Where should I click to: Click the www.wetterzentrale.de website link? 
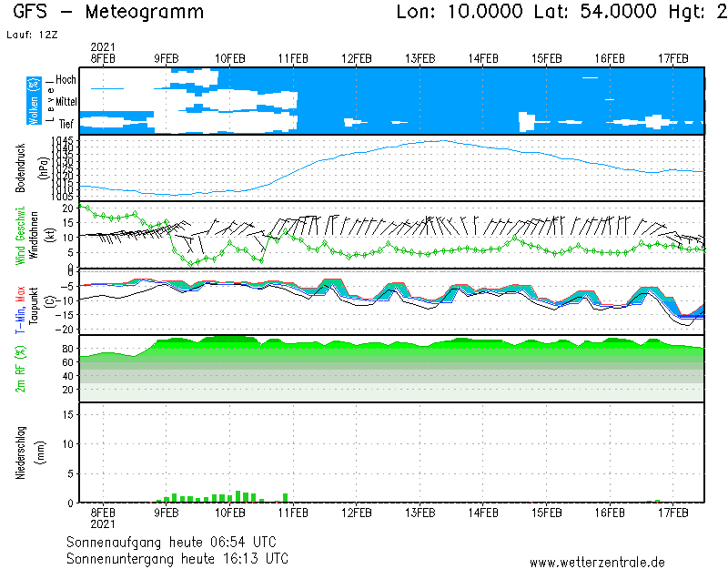pos(597,562)
